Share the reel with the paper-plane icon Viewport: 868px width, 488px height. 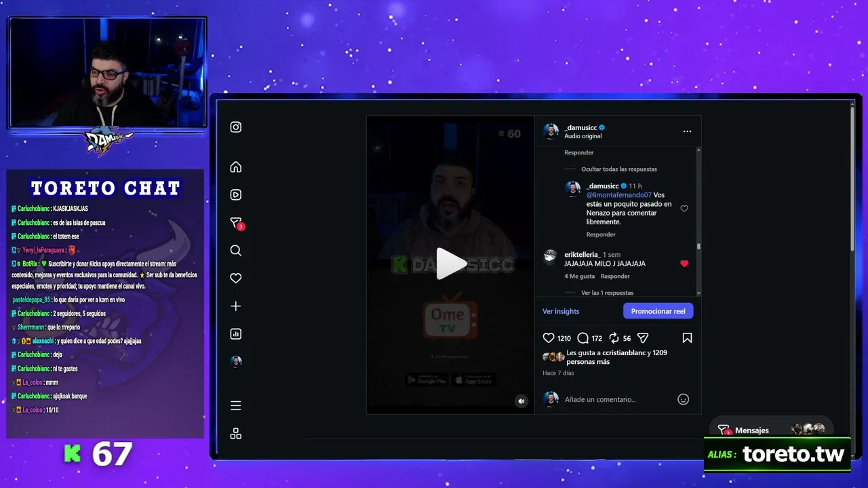click(643, 338)
